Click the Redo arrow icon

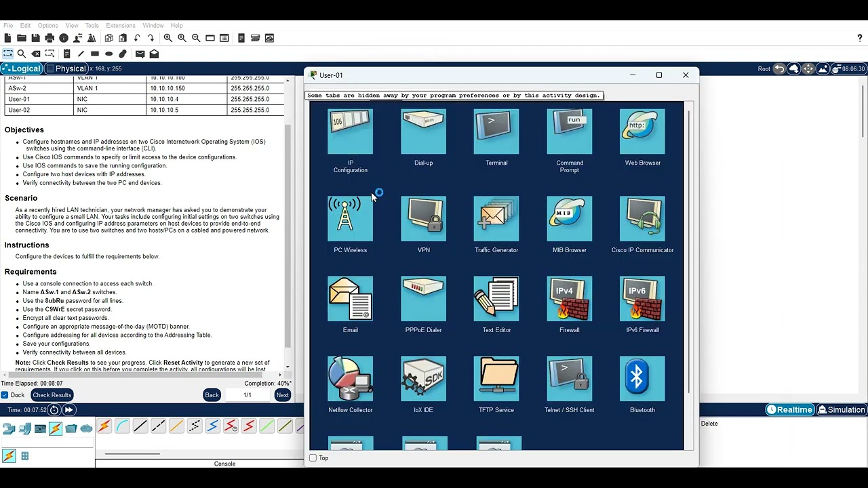151,38
